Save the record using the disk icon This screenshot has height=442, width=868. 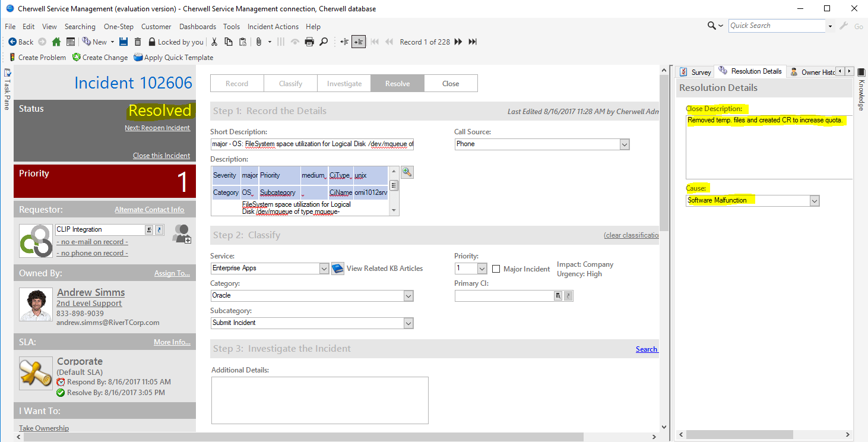123,42
